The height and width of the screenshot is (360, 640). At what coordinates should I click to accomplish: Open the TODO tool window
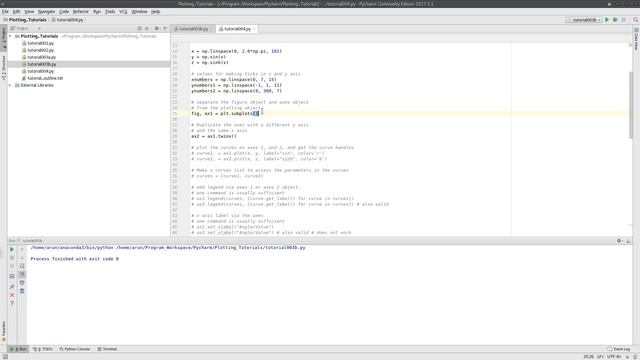tap(42, 349)
